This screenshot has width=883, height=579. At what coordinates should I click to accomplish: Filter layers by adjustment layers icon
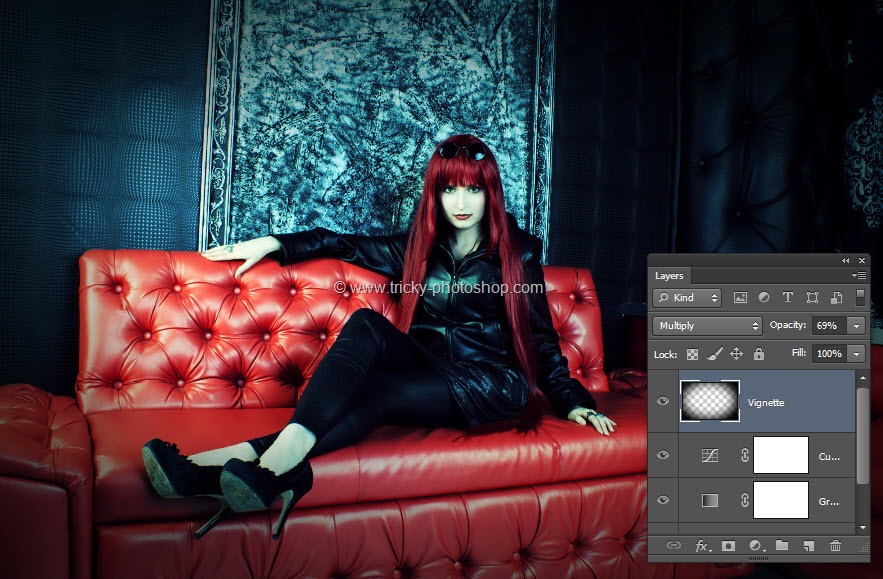click(x=764, y=298)
